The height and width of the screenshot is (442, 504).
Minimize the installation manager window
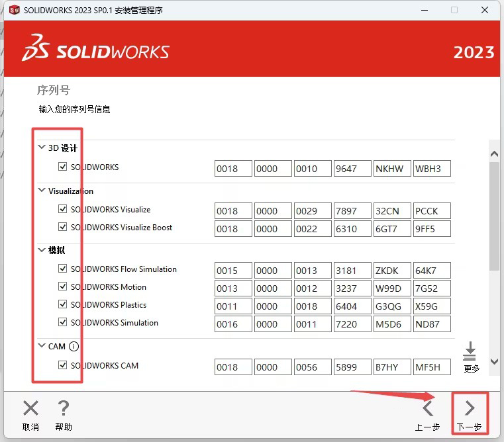(425, 11)
